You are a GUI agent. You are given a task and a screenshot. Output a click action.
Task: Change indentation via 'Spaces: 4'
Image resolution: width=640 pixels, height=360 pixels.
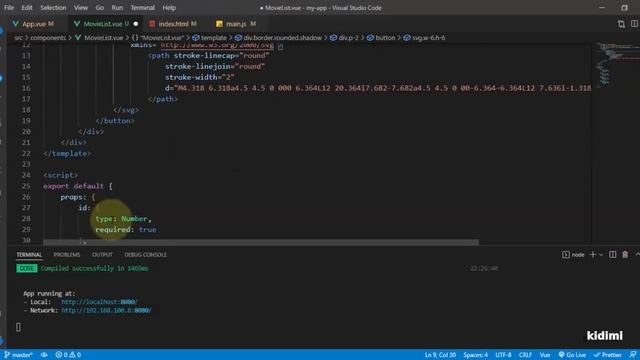point(476,355)
